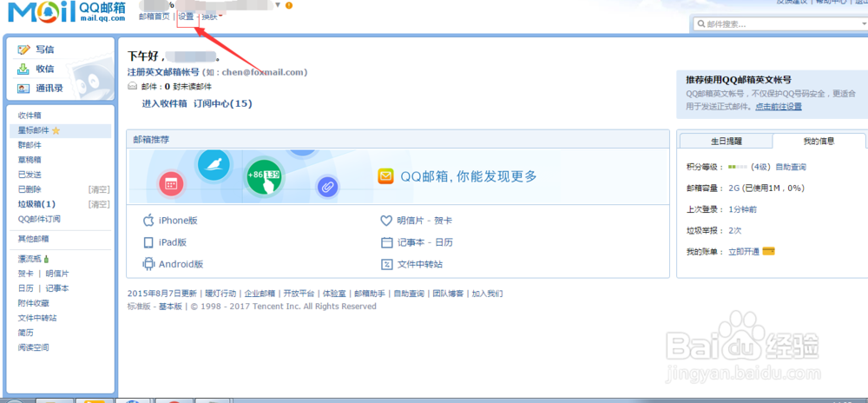The height and width of the screenshot is (403, 868).
Task: Click the pencil icon beside 写信
Action: pos(23,50)
